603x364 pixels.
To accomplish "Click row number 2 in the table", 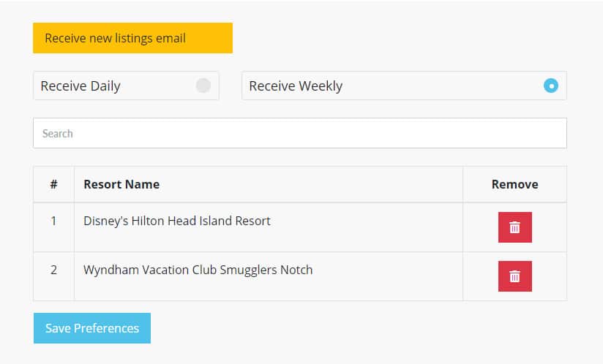I will coord(54,270).
